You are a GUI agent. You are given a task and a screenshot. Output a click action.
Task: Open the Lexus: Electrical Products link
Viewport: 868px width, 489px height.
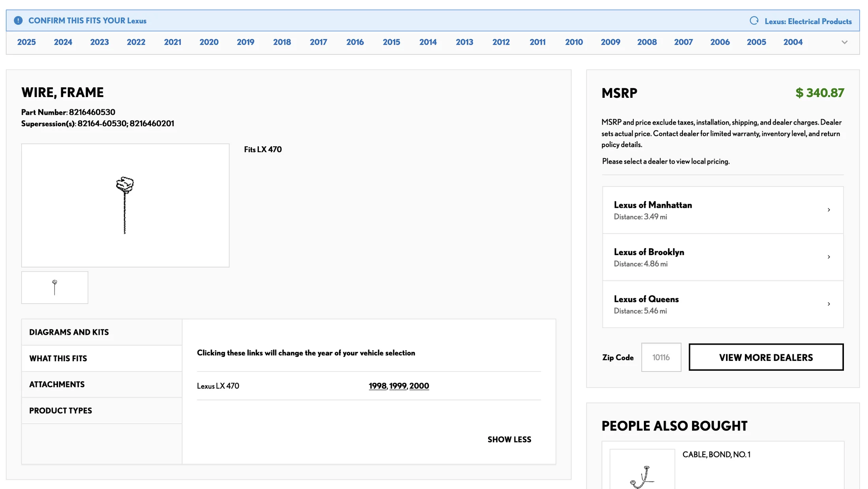point(808,21)
